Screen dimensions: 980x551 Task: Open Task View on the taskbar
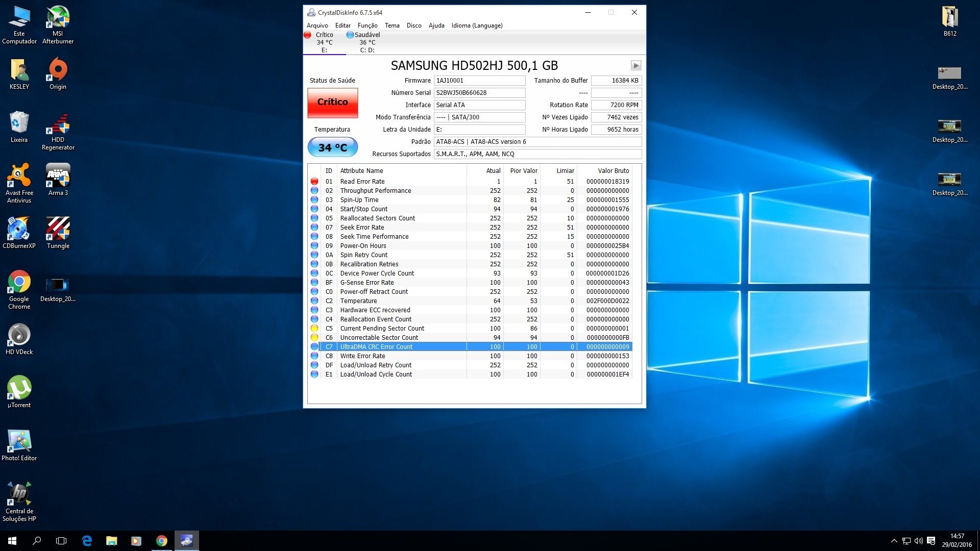coord(61,541)
